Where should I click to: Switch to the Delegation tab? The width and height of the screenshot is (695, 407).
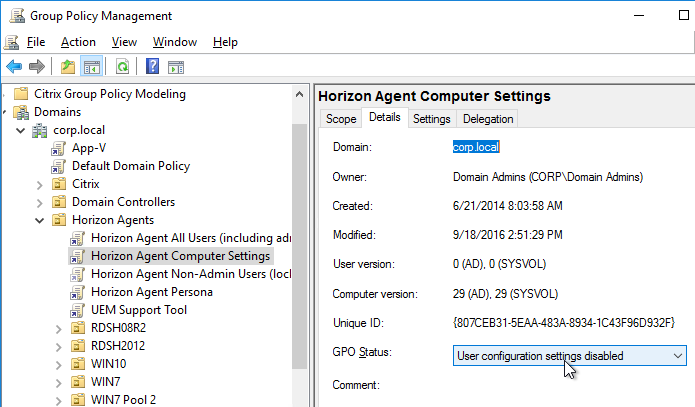[x=488, y=119]
